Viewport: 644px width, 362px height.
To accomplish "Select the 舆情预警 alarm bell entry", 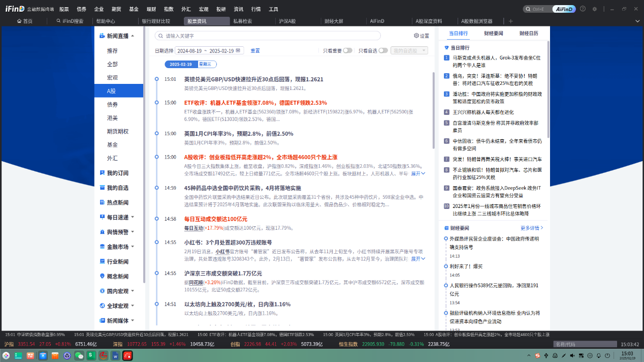I will coord(118,232).
